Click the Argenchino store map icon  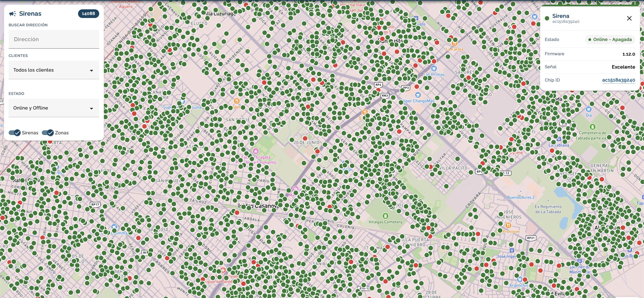tap(519, 279)
